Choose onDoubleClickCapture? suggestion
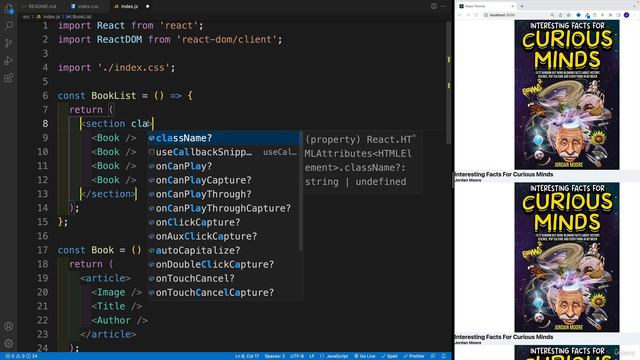The width and height of the screenshot is (640, 360). tap(224, 264)
